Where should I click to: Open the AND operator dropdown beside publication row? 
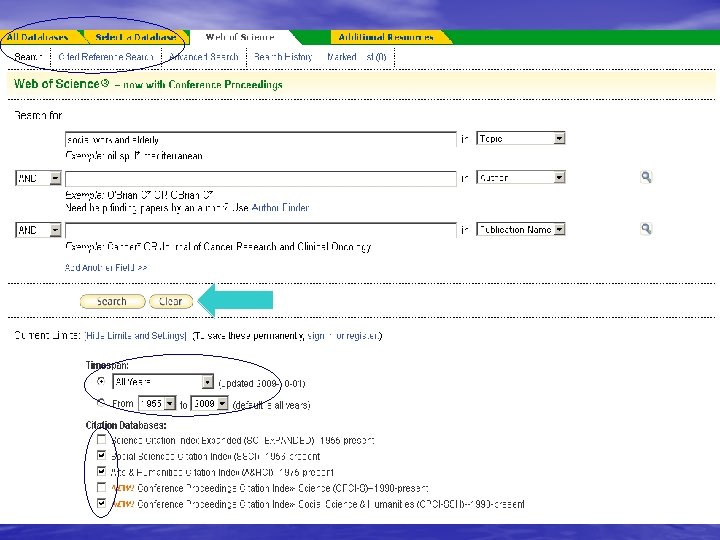[38, 230]
